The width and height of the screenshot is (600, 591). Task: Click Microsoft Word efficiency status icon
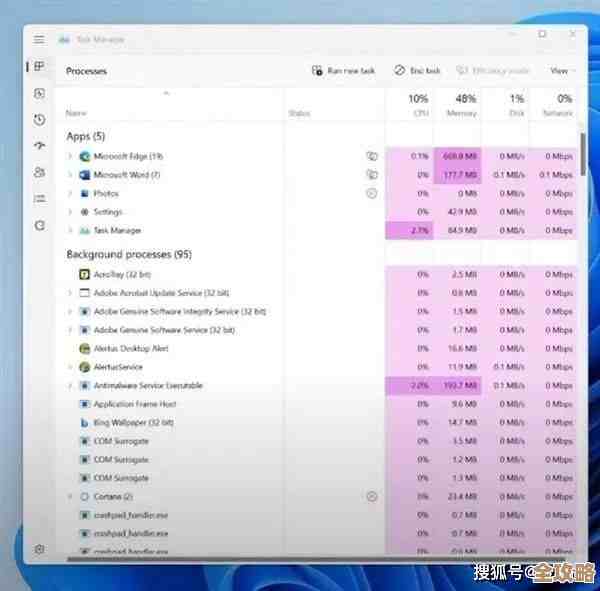click(372, 175)
